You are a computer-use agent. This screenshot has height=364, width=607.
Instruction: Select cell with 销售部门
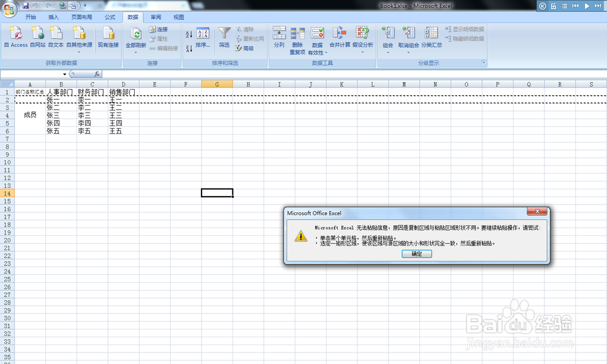coord(123,92)
